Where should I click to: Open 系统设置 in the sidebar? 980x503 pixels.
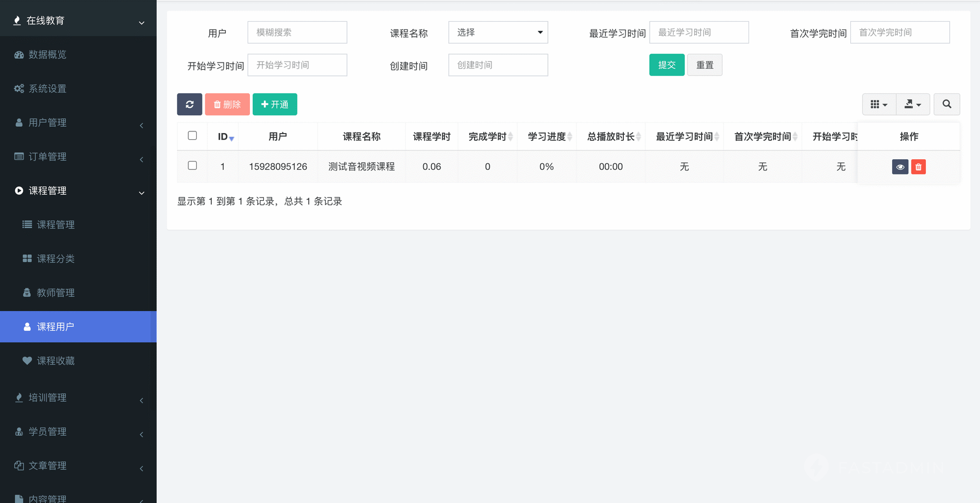tap(48, 89)
